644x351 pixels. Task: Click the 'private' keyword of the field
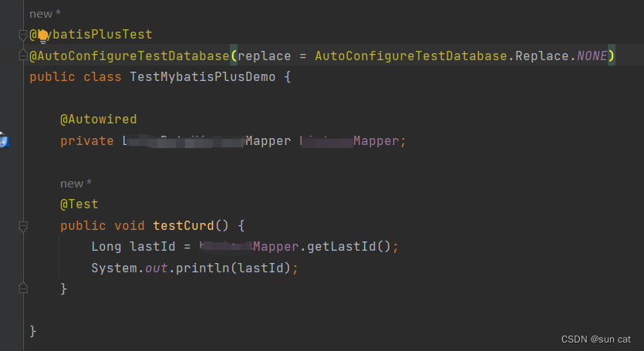click(87, 141)
